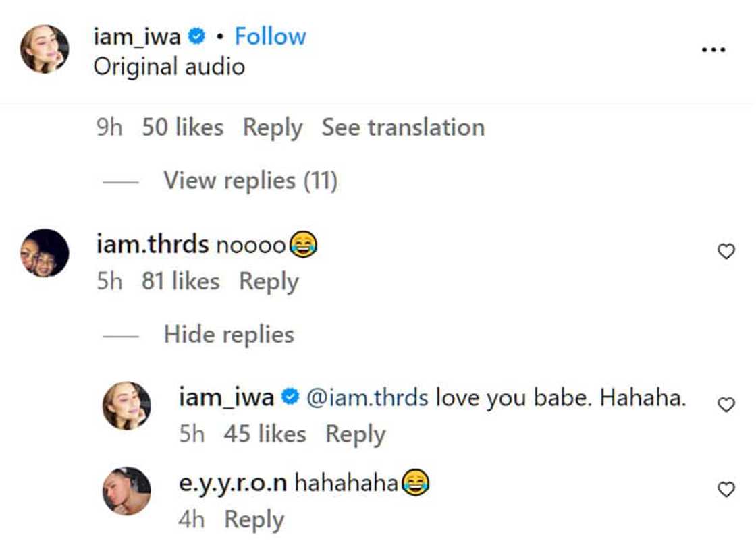The image size is (756, 543).
Task: Click iam_iwa avatar in the reply
Action: (126, 405)
